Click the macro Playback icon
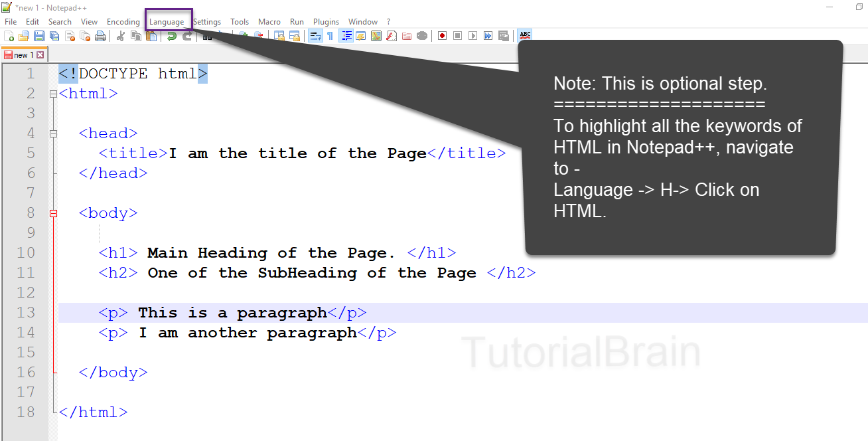Viewport: 868px width, 441px height. pos(472,36)
